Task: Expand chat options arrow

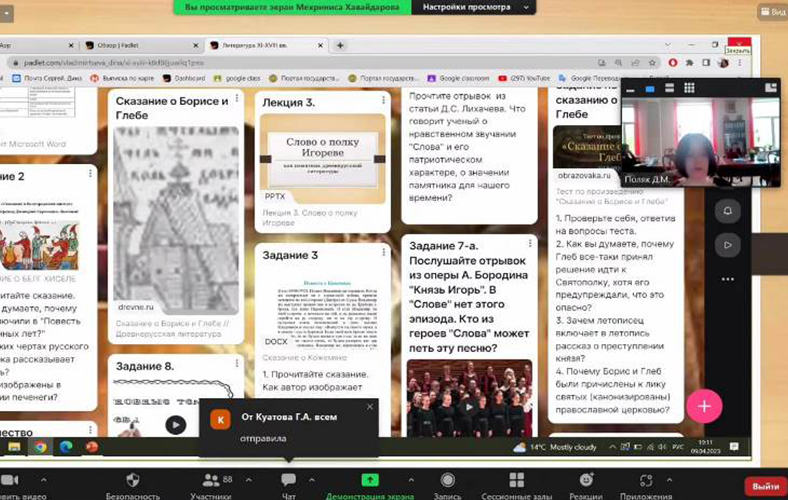Action: coord(310,479)
